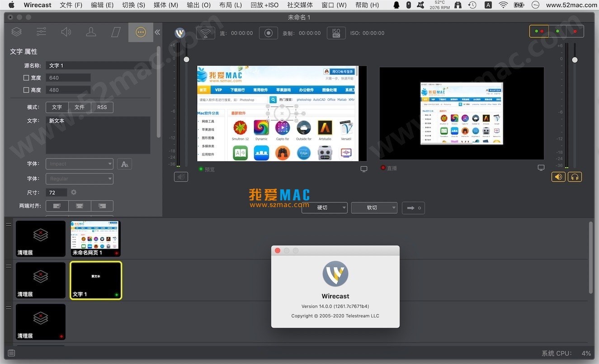This screenshot has width=599, height=364.
Task: Open the stream broadcast icon in the toolbar
Action: point(206,33)
